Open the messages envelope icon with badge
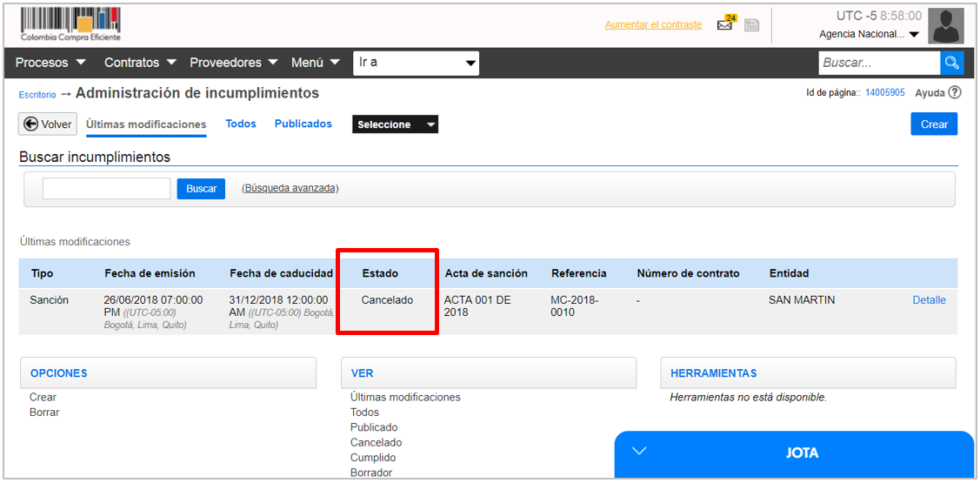Screen dimensions: 980x483 (724, 24)
